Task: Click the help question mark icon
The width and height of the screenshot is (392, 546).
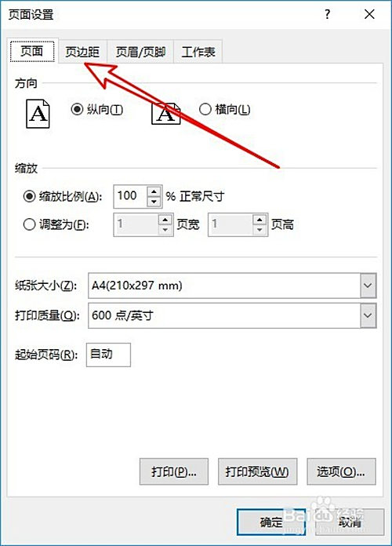Action: 327,14
